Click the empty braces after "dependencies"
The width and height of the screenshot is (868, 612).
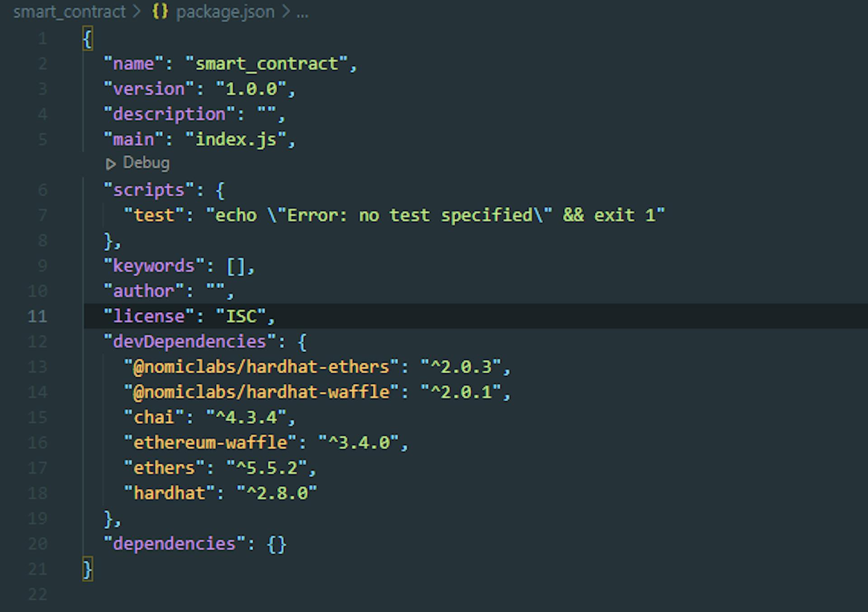click(x=277, y=544)
